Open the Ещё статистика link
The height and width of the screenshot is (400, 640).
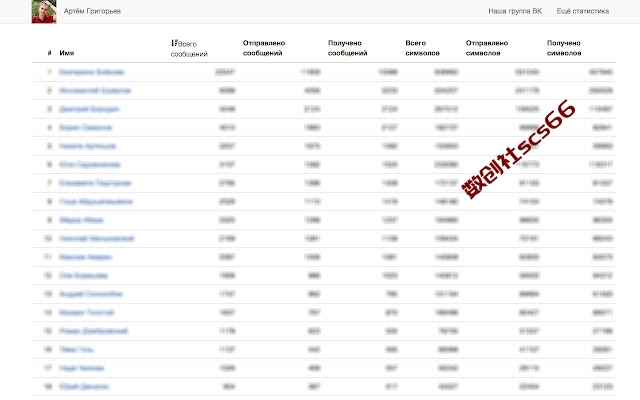582,11
